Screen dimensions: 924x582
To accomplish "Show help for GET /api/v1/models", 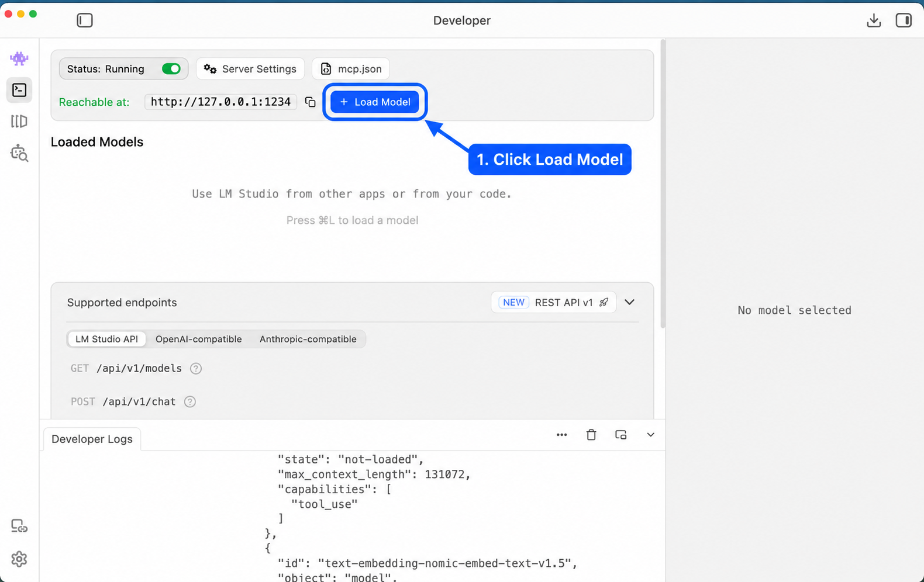I will [196, 369].
